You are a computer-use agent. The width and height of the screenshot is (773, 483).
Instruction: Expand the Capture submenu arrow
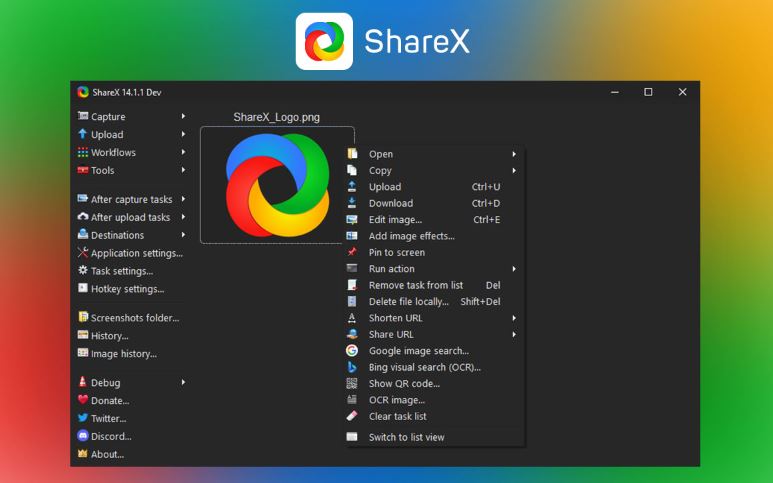(x=183, y=116)
